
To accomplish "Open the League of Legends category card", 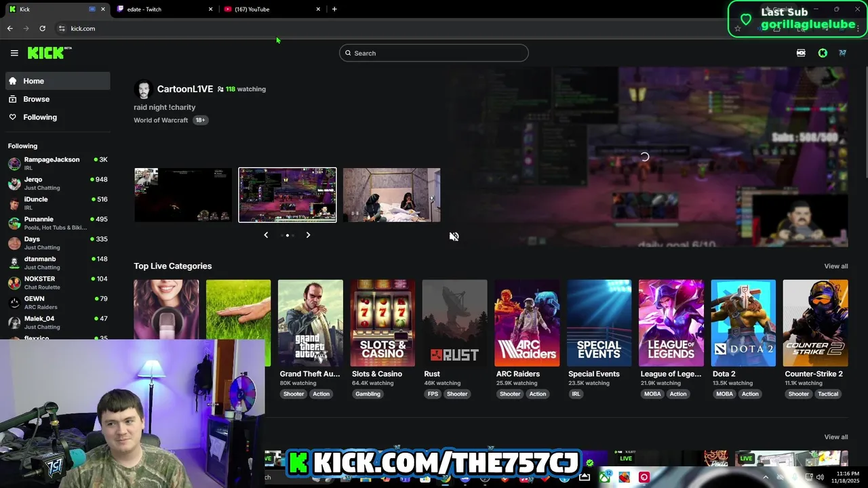I will (x=671, y=323).
